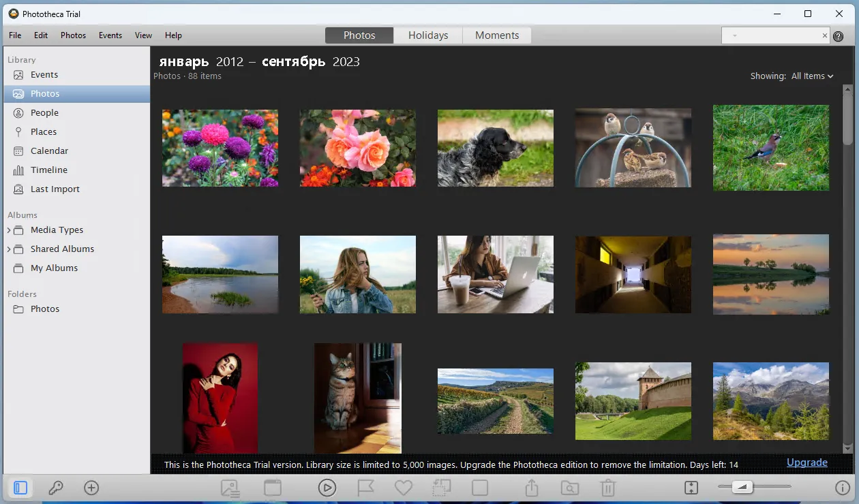
Task: Toggle the sidebar panel button
Action: (x=20, y=488)
